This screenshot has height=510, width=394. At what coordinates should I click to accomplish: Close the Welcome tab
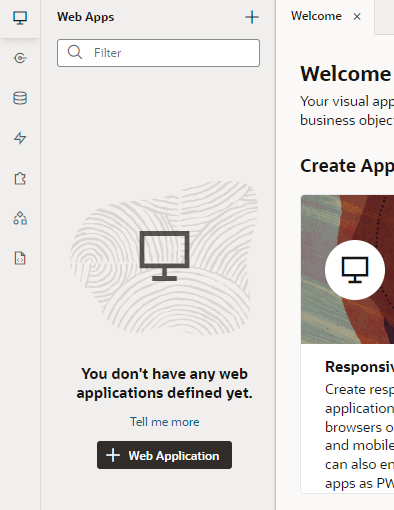[357, 17]
